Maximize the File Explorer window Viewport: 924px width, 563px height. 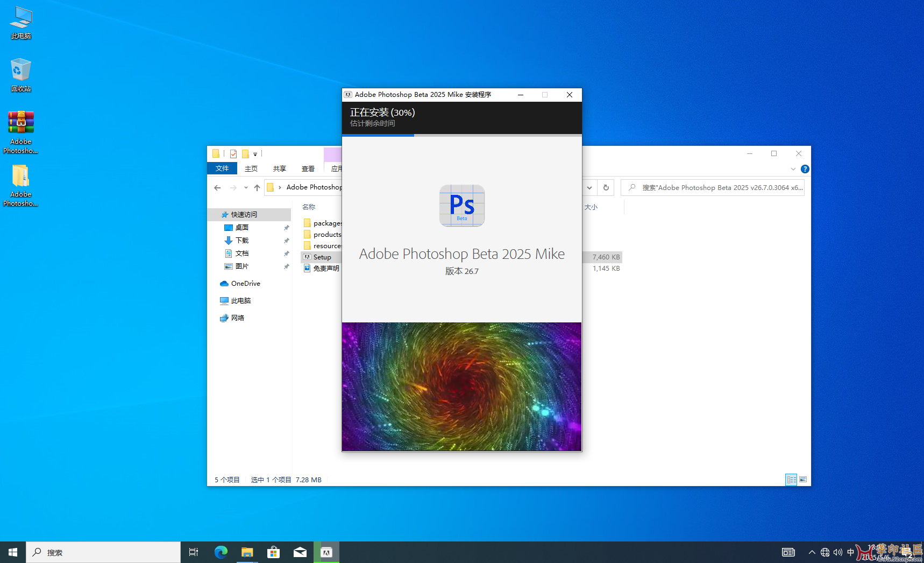pyautogui.click(x=774, y=153)
